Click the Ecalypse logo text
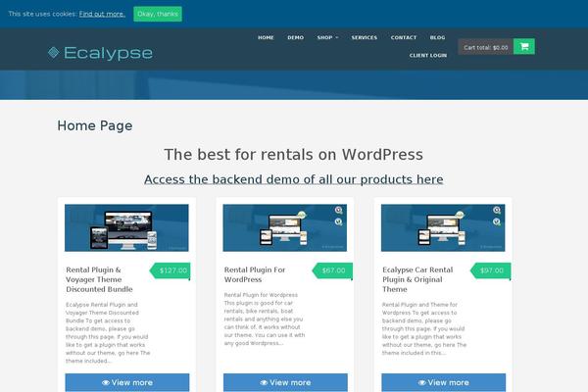 point(109,53)
